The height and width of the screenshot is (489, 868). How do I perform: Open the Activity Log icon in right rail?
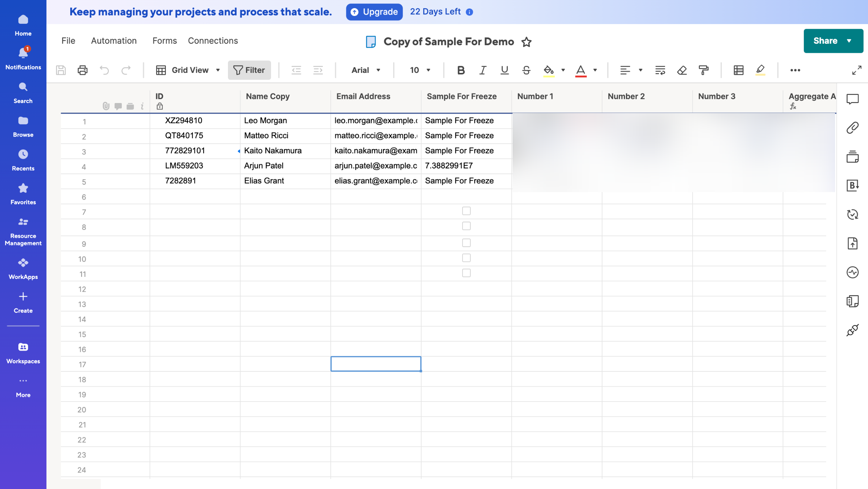852,272
